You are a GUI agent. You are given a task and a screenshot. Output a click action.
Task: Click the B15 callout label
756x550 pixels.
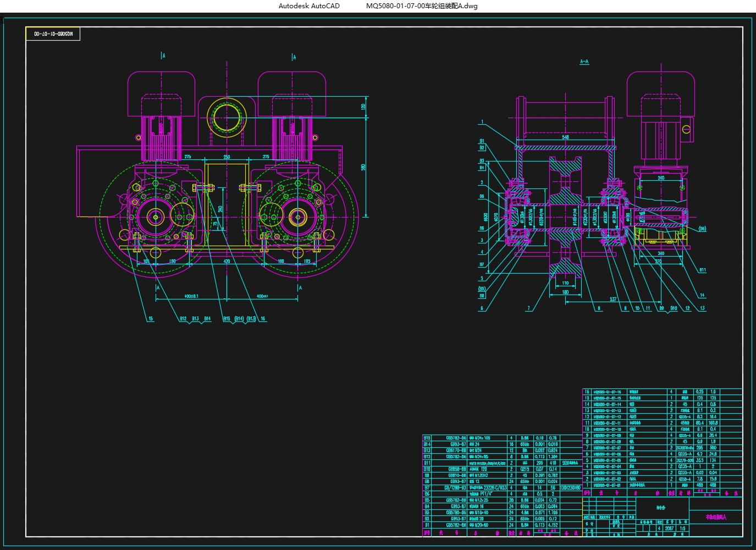click(227, 319)
